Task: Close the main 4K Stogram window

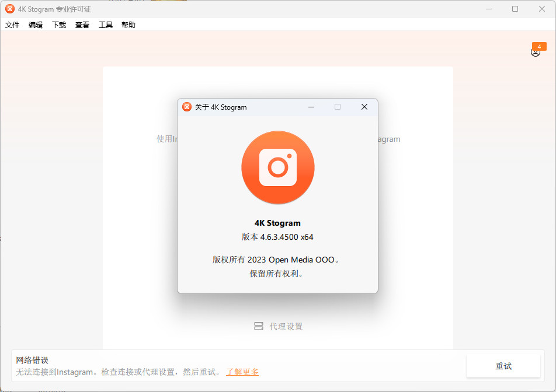Action: click(x=542, y=9)
